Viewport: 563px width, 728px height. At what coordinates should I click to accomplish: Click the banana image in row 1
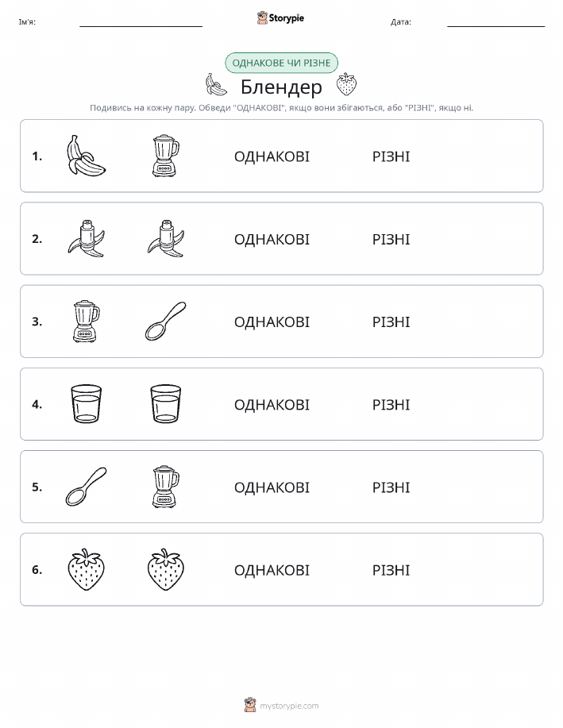tap(86, 156)
